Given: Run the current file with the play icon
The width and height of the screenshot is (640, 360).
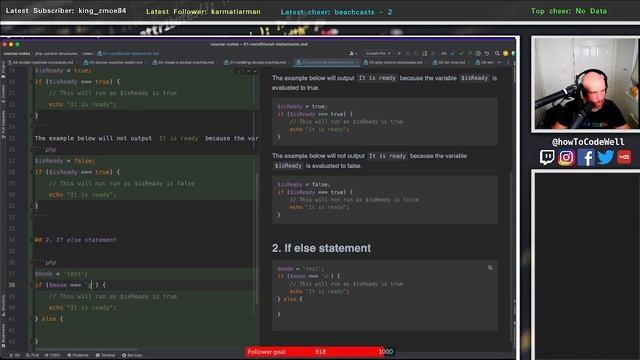Looking at the screenshot, I should (399, 53).
